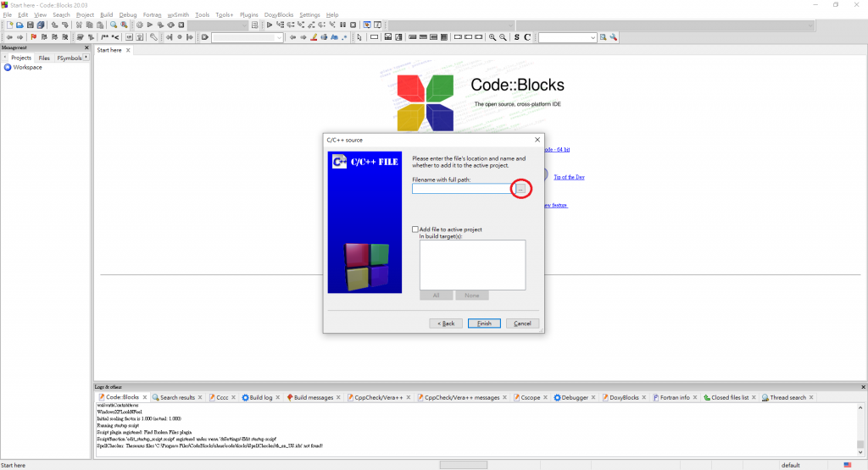Click the Undo toolbar icon

(54, 25)
